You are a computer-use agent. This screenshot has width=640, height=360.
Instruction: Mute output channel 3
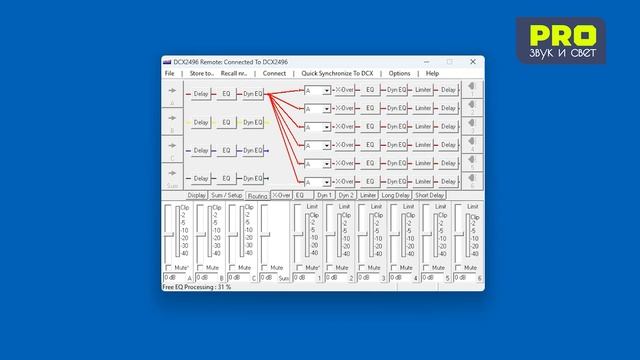pos(362,267)
